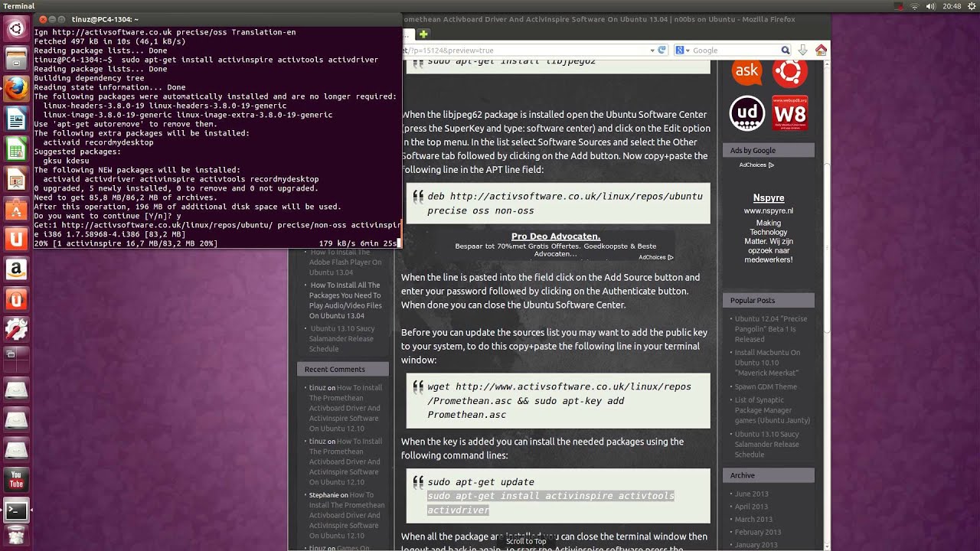
Task: Open 'Spawn GDM Theme' popular post
Action: [766, 386]
